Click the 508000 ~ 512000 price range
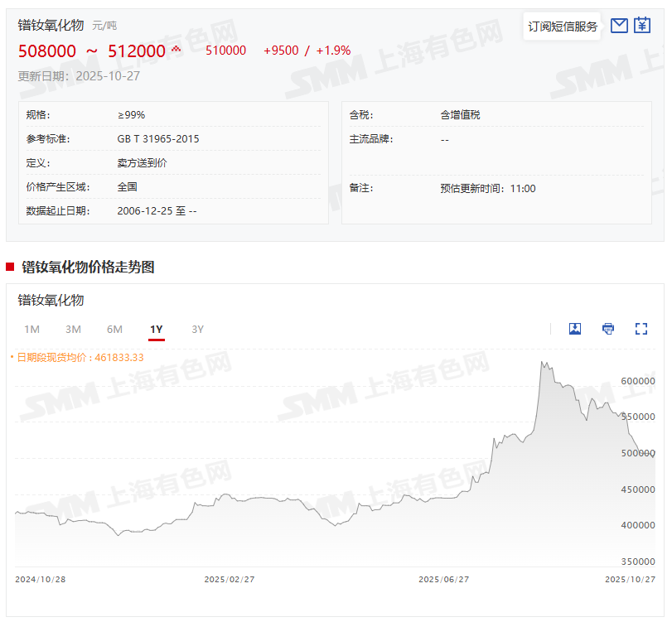Image resolution: width=672 pixels, height=622 pixels. [92, 51]
